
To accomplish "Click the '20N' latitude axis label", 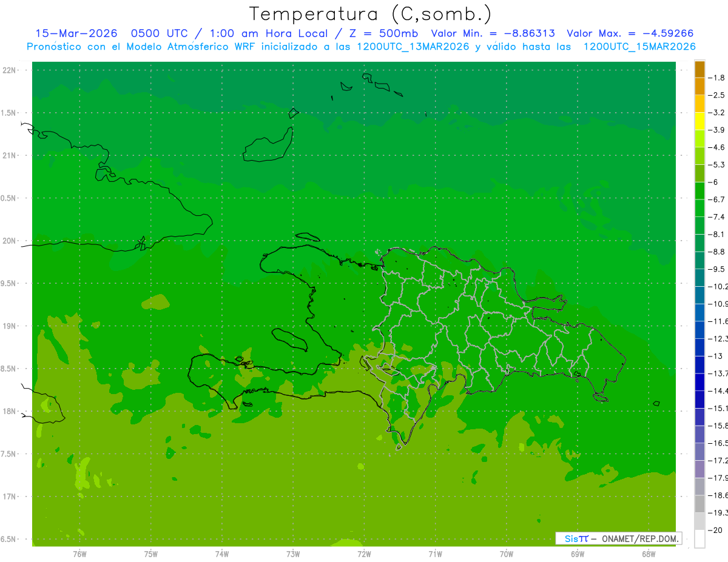I will (10, 241).
